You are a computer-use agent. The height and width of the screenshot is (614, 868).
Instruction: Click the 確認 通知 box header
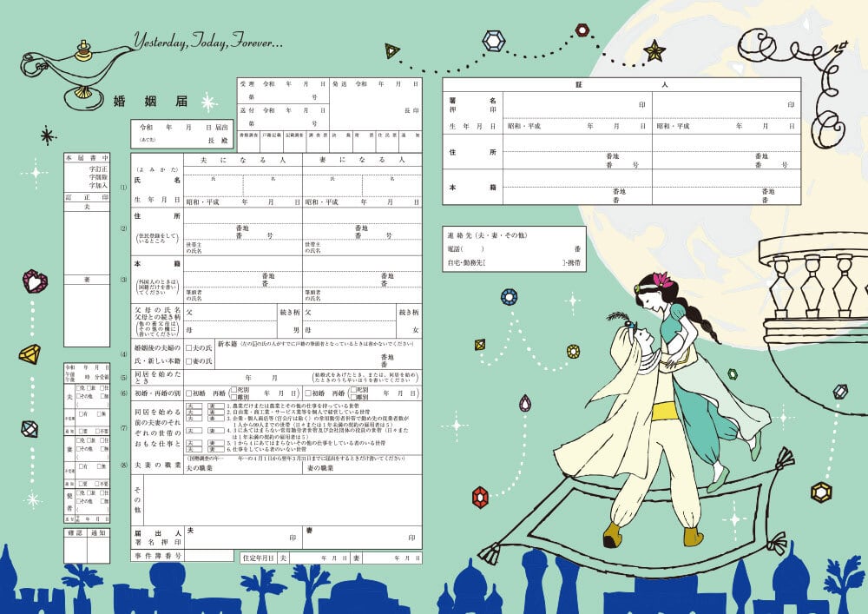tap(87, 532)
